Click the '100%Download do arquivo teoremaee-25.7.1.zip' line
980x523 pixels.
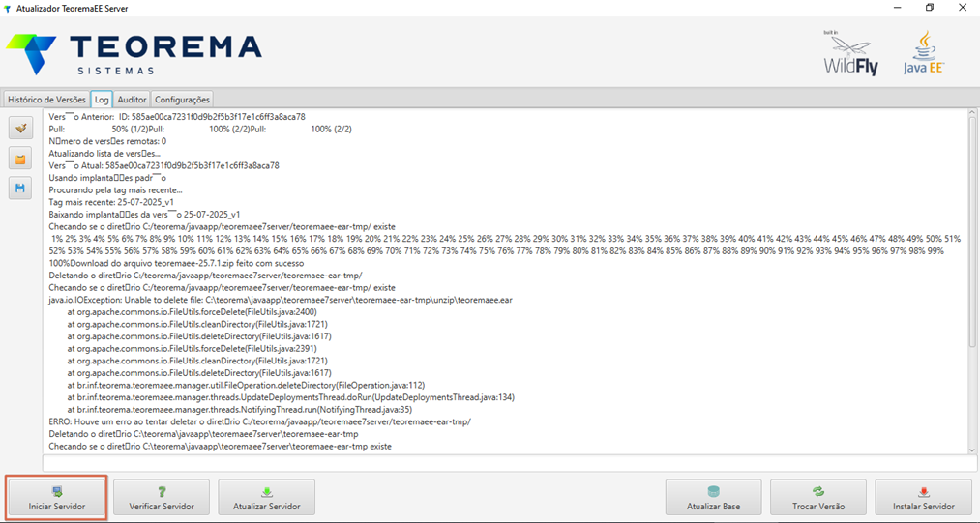point(178,263)
